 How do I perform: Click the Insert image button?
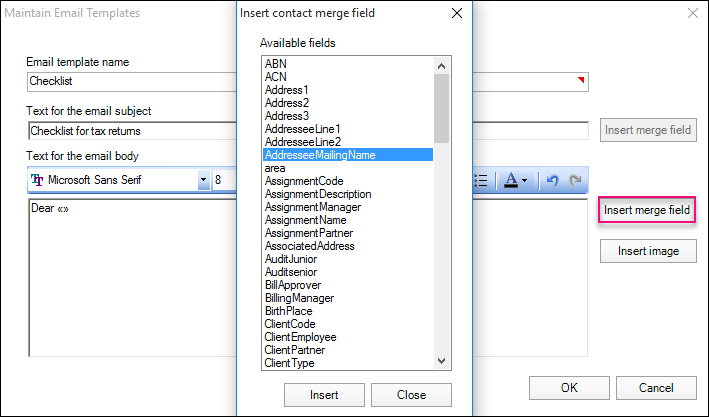648,250
